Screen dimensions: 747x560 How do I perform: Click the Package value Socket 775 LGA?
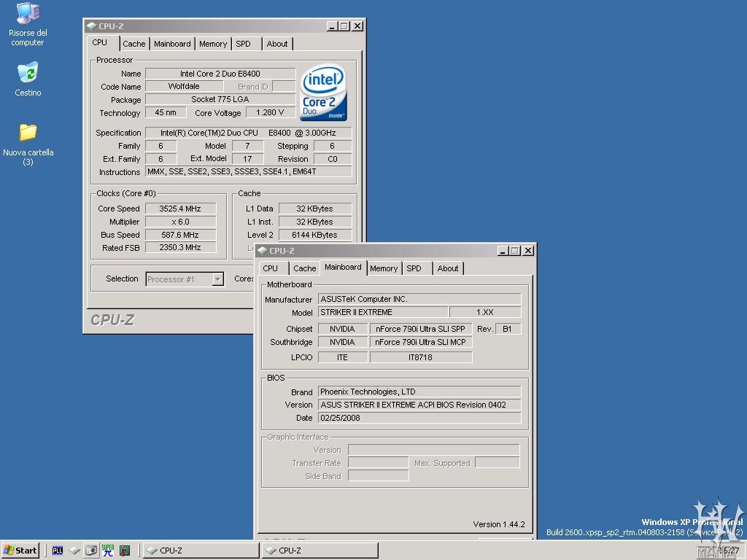tap(220, 99)
